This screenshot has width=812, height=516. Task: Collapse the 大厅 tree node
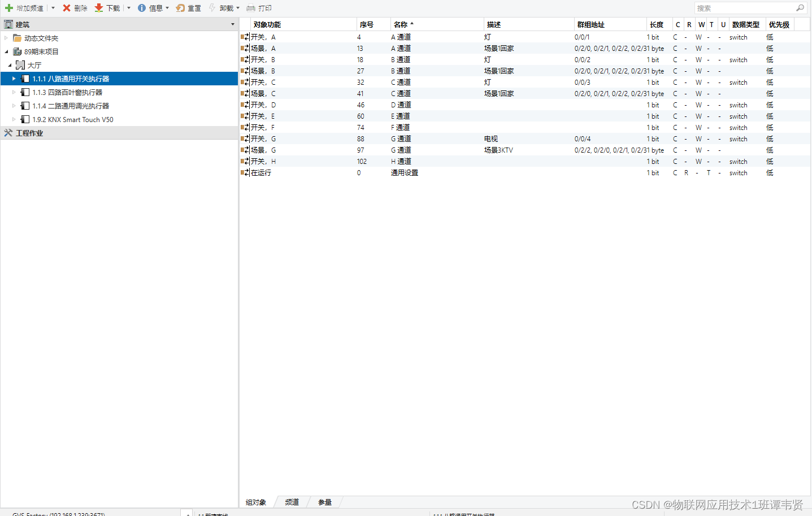point(10,65)
